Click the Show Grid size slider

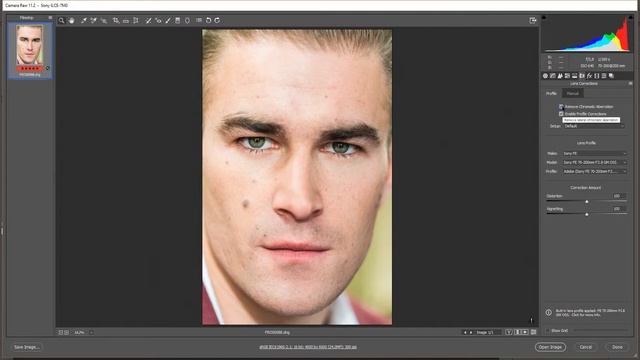tap(600, 331)
